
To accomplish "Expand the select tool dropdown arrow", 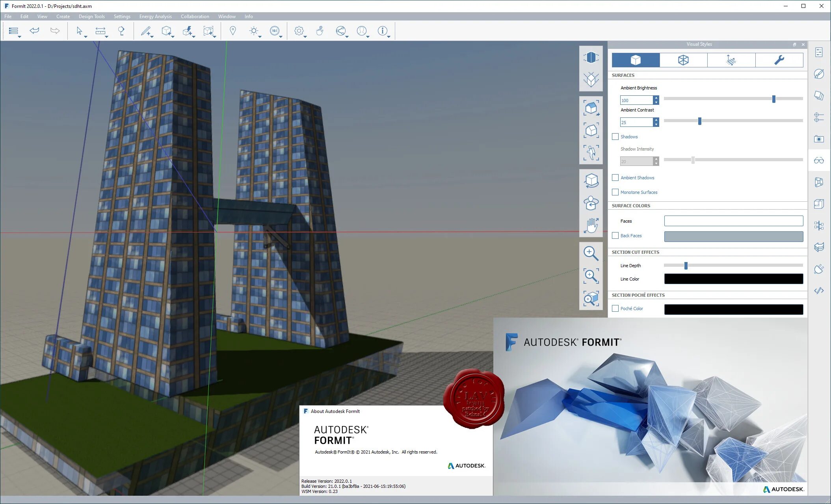I will (x=86, y=37).
